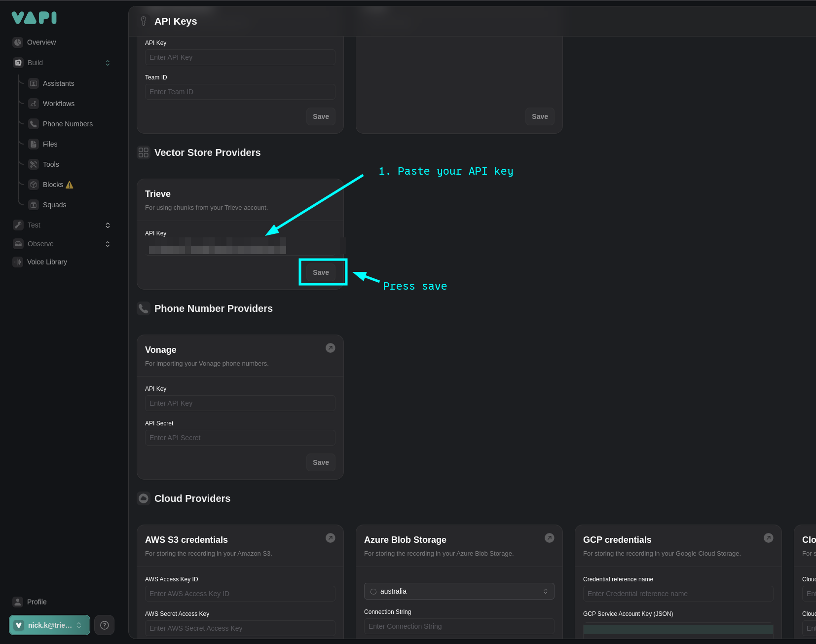Open the Workflows sidebar icon
This screenshot has width=816, height=644.
(34, 104)
